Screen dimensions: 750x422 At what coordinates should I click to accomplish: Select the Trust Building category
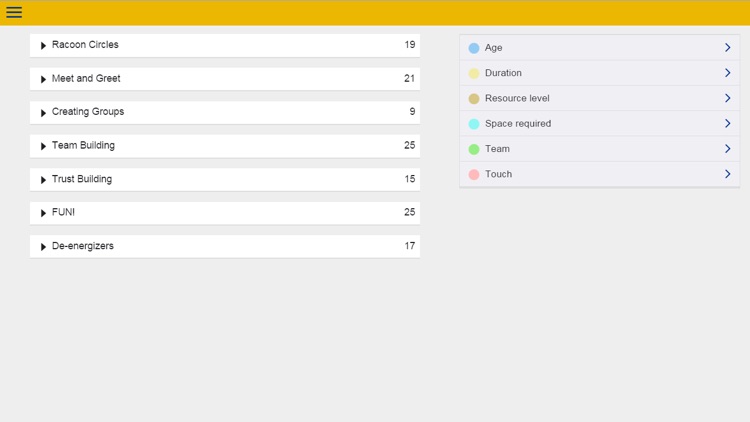(82, 179)
